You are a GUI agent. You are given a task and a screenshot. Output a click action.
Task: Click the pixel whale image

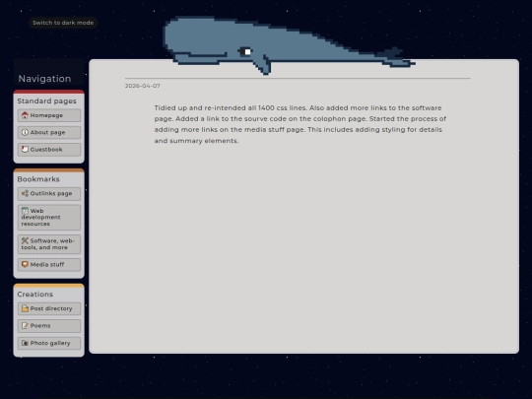coord(289,45)
